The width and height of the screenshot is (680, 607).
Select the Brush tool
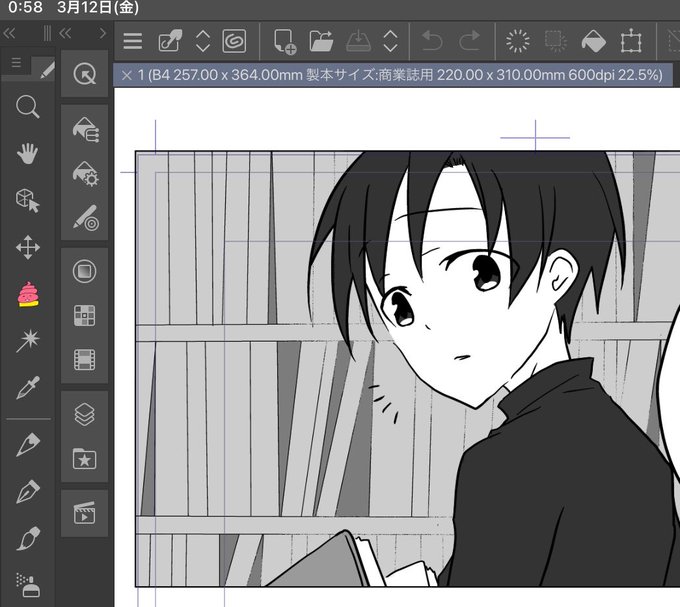[28, 539]
